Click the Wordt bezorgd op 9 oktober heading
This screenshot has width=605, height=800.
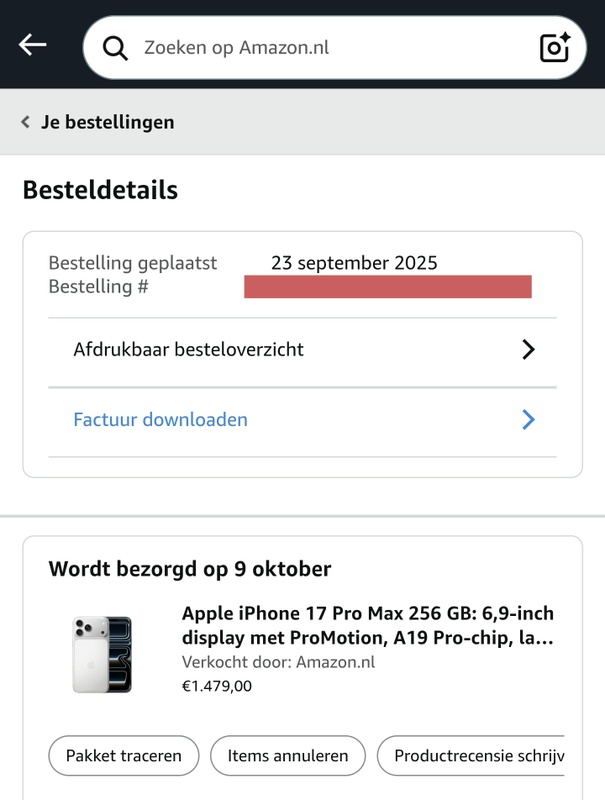point(190,570)
